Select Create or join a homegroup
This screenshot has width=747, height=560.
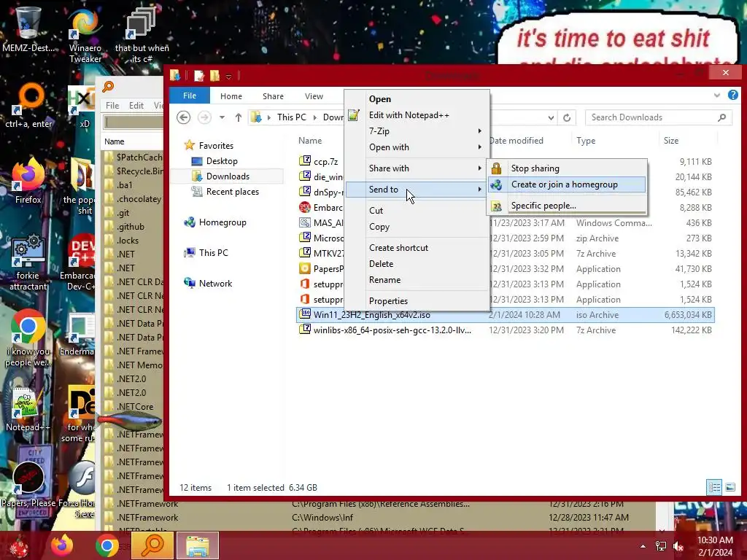coord(567,184)
